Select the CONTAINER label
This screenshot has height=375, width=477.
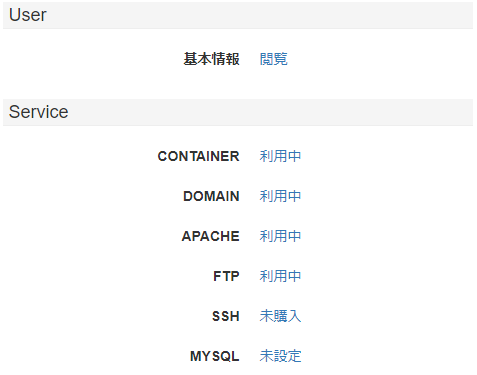pos(198,156)
